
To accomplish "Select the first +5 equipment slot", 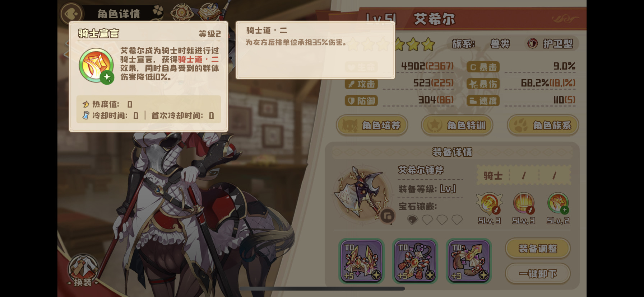I will [x=362, y=261].
